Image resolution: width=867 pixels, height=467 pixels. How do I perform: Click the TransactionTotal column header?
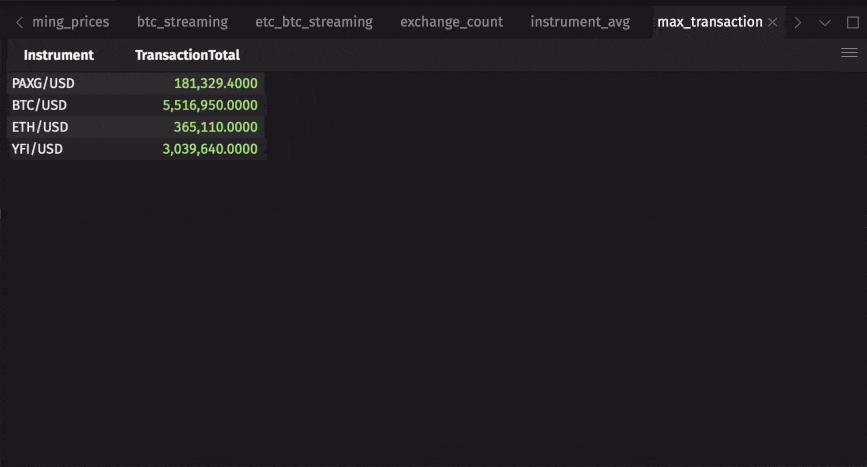pyautogui.click(x=187, y=56)
